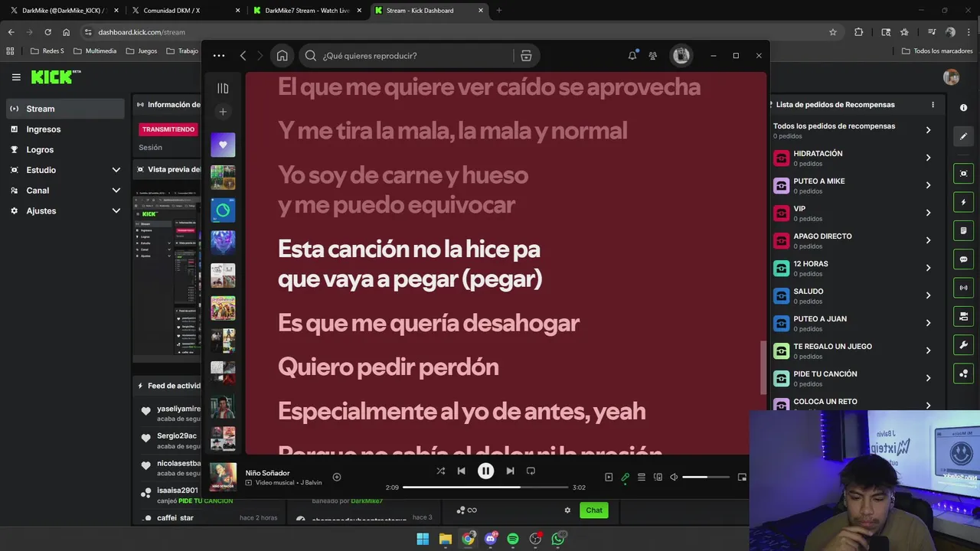Toggle the green lyrics microphone button
This screenshot has height=551, width=980.
click(625, 477)
